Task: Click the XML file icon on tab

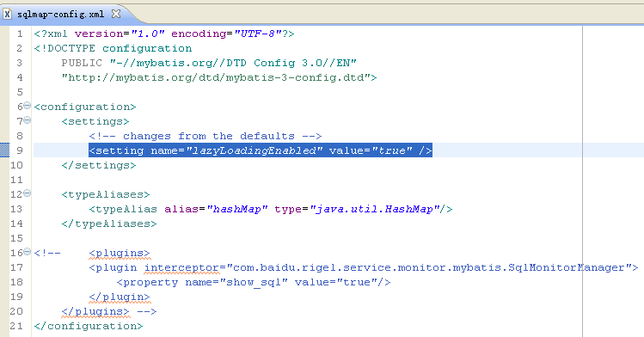Action: 8,14
